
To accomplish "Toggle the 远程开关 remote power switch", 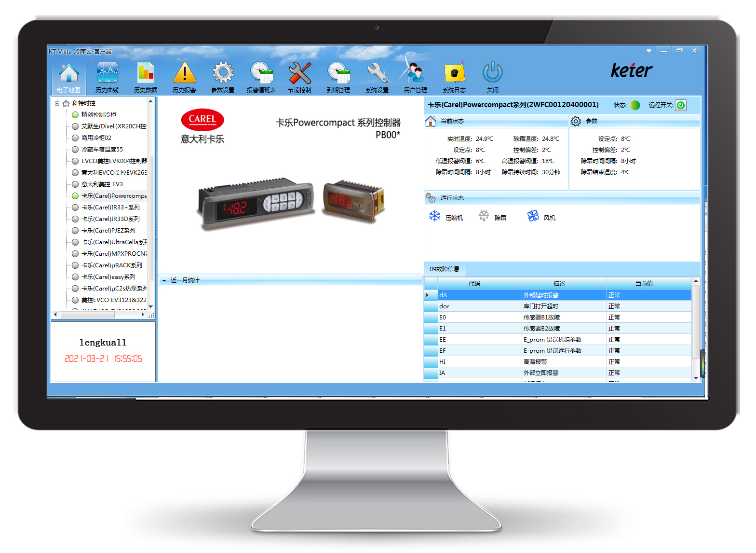I will [681, 105].
